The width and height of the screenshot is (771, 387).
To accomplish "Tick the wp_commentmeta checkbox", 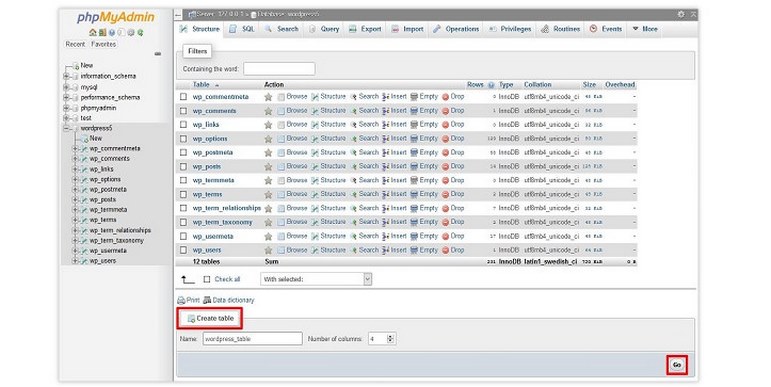I will [183, 97].
